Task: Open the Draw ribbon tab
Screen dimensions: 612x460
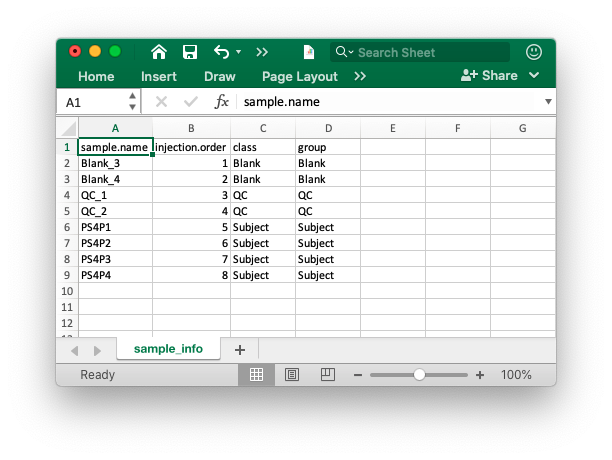Action: coord(220,76)
